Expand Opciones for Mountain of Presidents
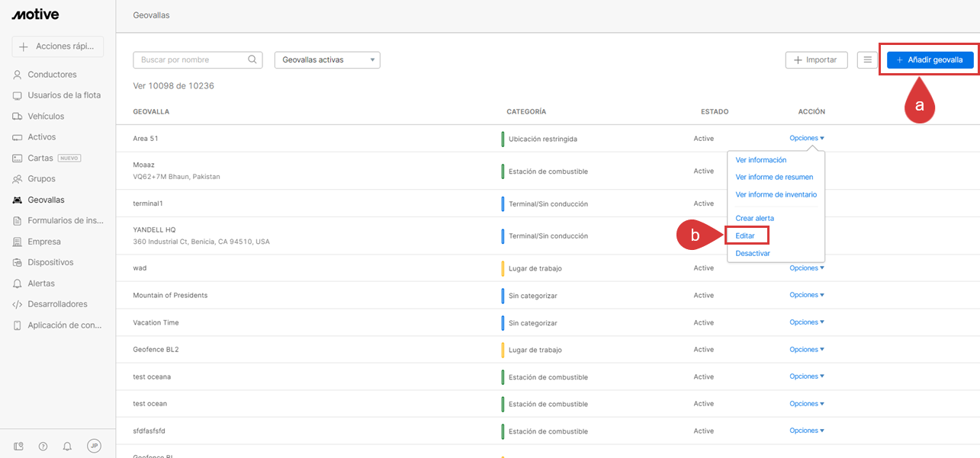 click(x=807, y=295)
